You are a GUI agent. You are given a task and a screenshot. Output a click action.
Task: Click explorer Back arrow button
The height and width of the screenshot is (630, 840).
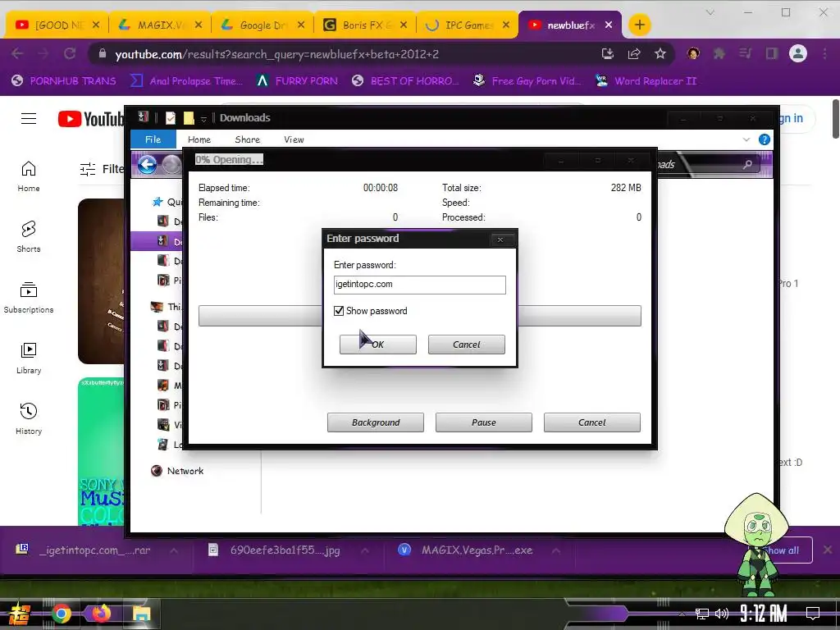(148, 164)
